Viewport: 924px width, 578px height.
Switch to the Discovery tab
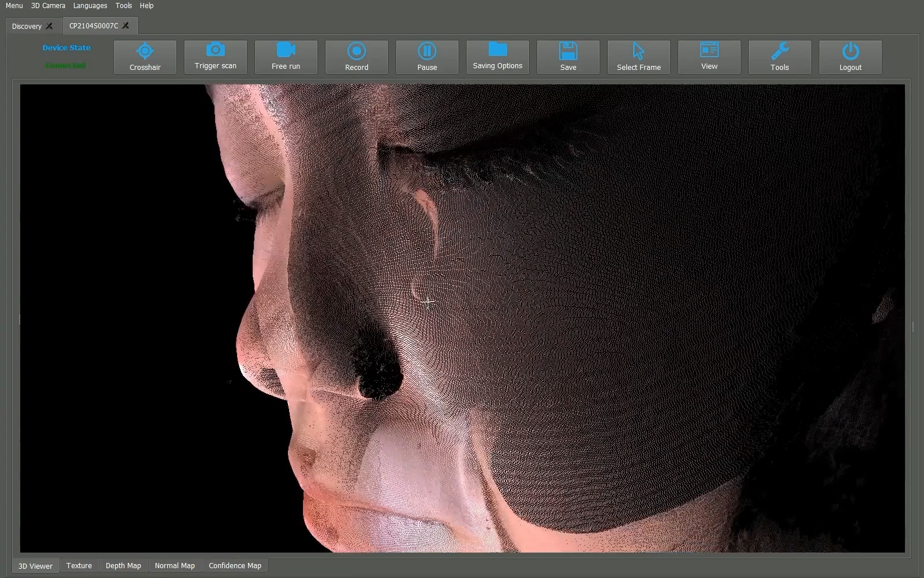[x=27, y=26]
